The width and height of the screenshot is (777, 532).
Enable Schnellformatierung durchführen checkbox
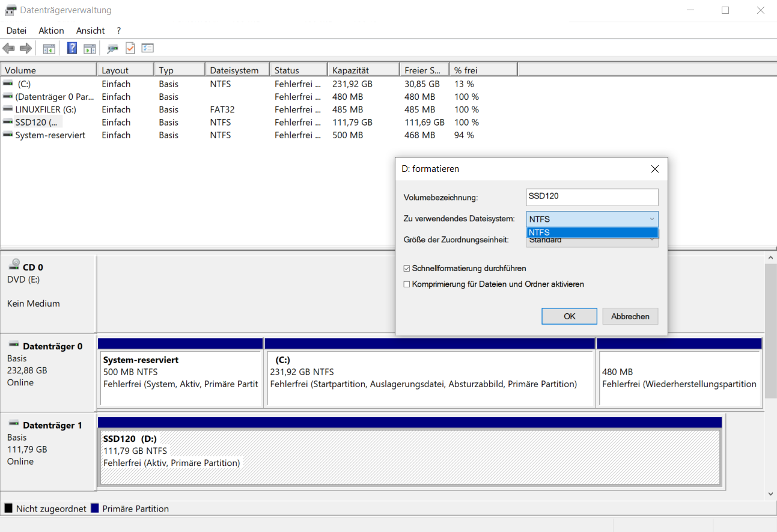(x=407, y=269)
